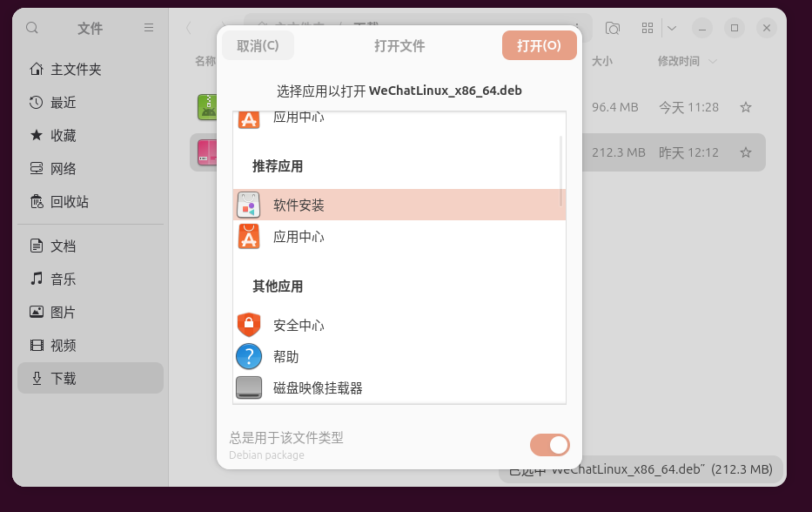Click the pink deb package icon in Files

207,152
